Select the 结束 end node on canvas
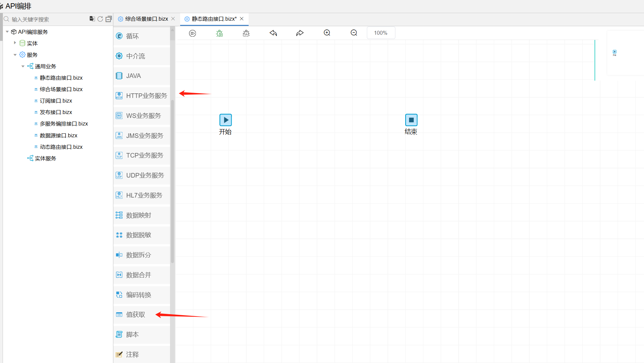This screenshot has height=363, width=644. pyautogui.click(x=411, y=120)
